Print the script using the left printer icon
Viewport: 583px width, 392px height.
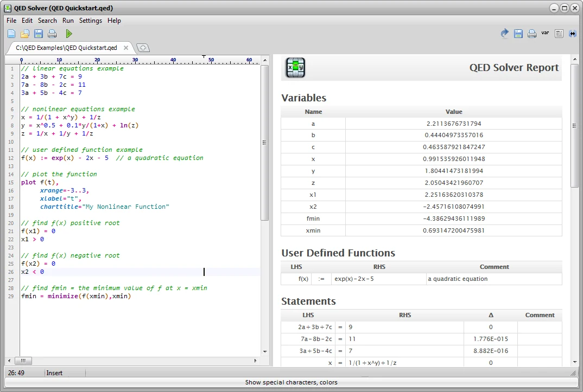pyautogui.click(x=52, y=34)
